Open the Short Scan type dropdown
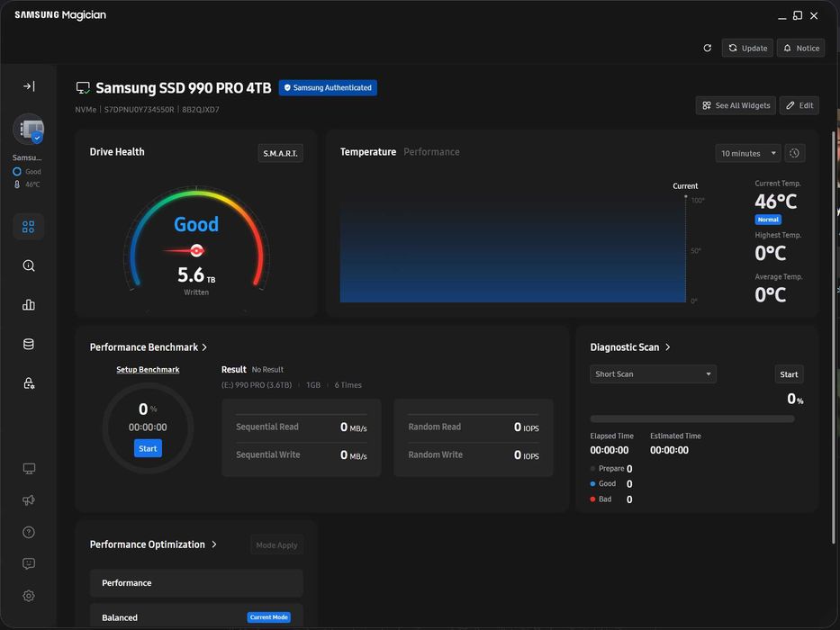Screen dimensions: 840x630 coord(653,373)
